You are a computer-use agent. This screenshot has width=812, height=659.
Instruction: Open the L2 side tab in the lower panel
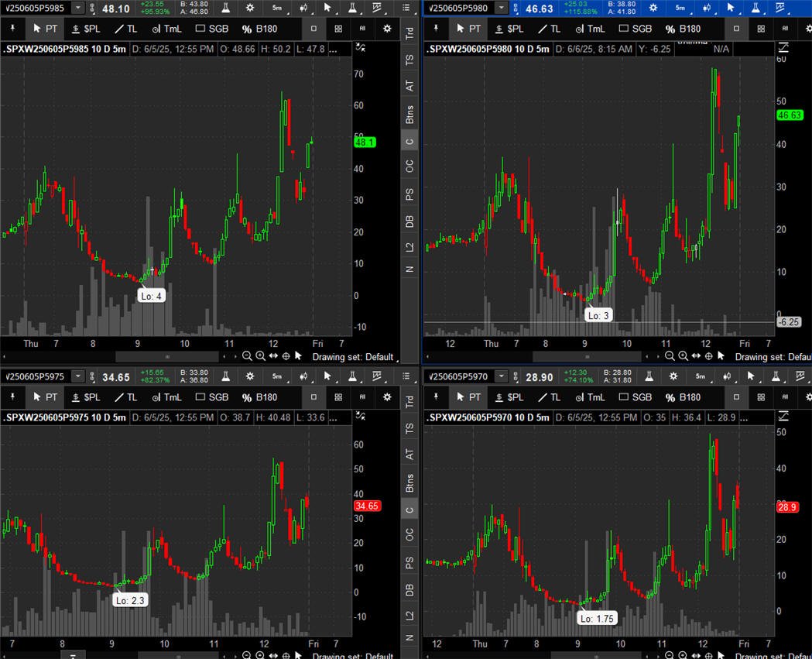(x=409, y=616)
